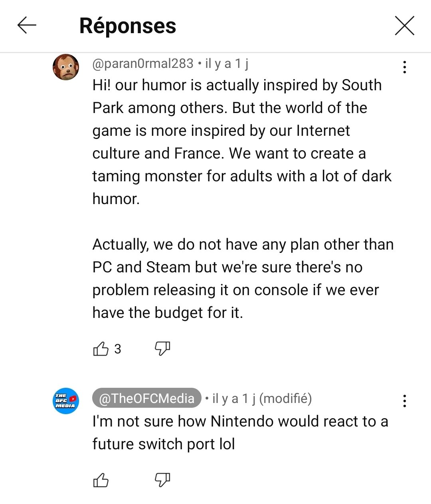Click the first comment's 'il y a 1 j' timestamp
Image resolution: width=431 pixels, height=504 pixels.
pos(227,63)
